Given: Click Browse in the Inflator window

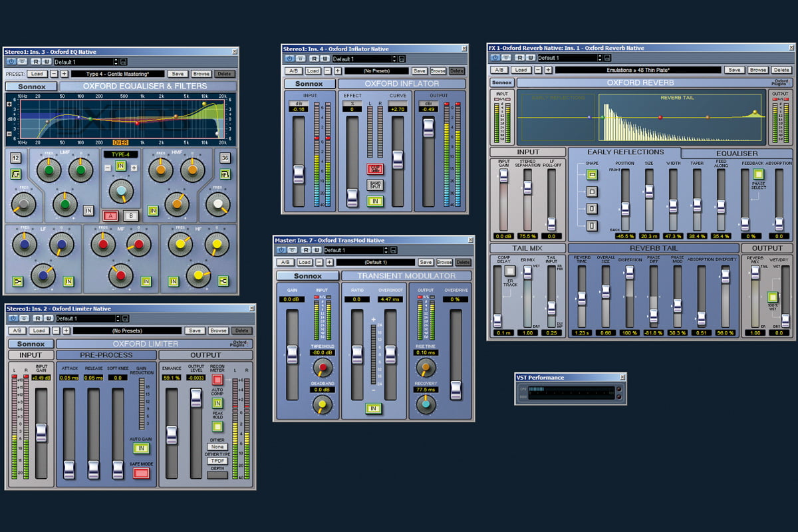Looking at the screenshot, I should 438,70.
